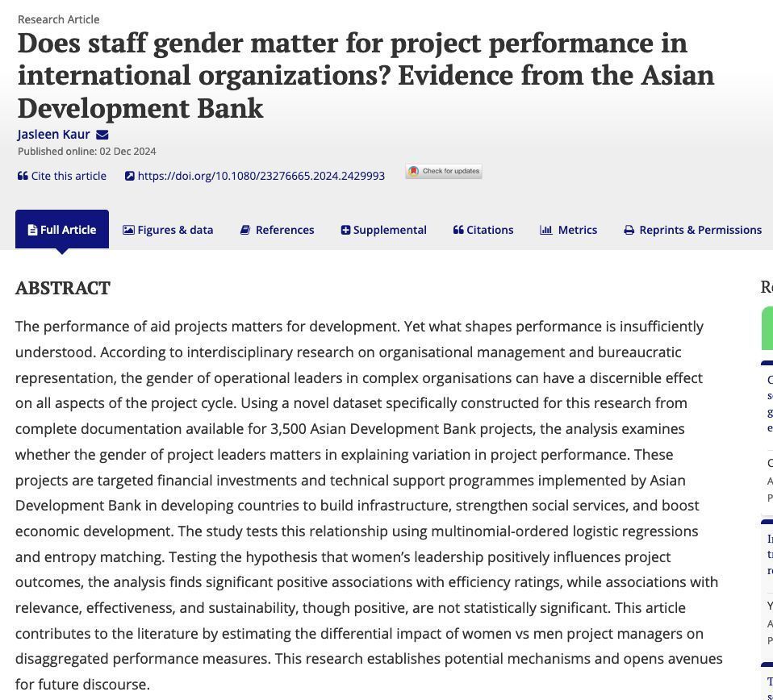The height and width of the screenshot is (700, 773).
Task: Click the abstract text mentioning '3,500 Asian Development Bank projects'
Action: coord(403,429)
